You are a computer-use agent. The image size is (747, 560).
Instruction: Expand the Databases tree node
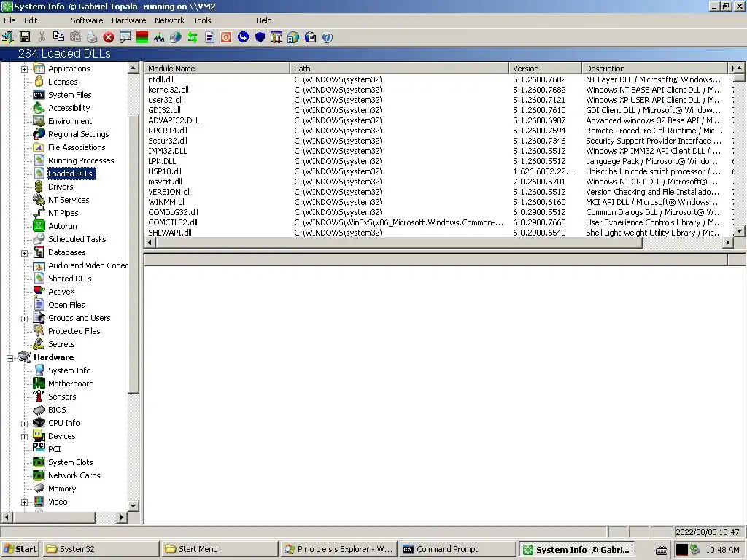point(24,253)
